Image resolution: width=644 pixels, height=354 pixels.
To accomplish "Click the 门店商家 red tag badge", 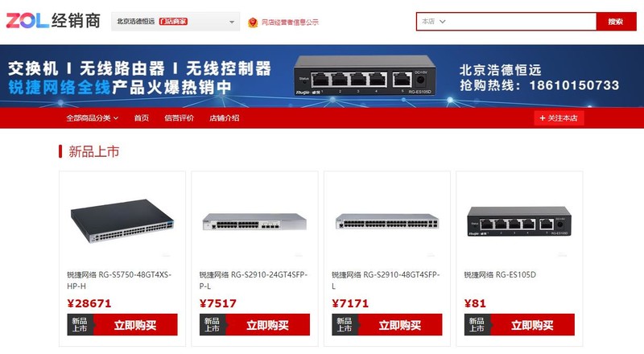I will pos(173,22).
